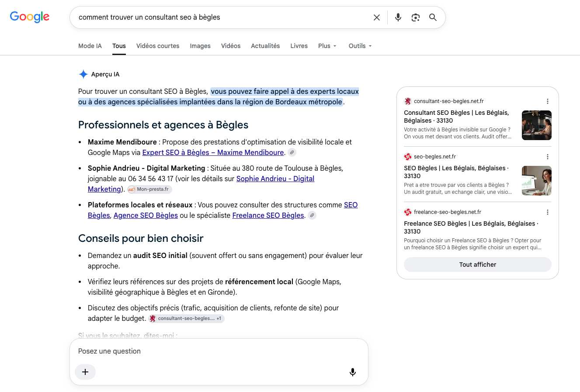Open the Vidéos tab
The width and height of the screenshot is (580, 392).
[x=231, y=46]
